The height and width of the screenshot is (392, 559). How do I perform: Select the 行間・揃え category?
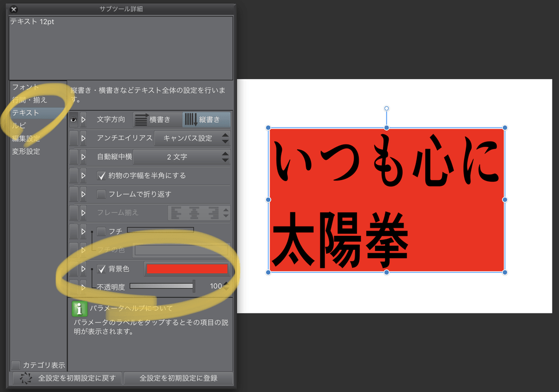pyautogui.click(x=30, y=100)
